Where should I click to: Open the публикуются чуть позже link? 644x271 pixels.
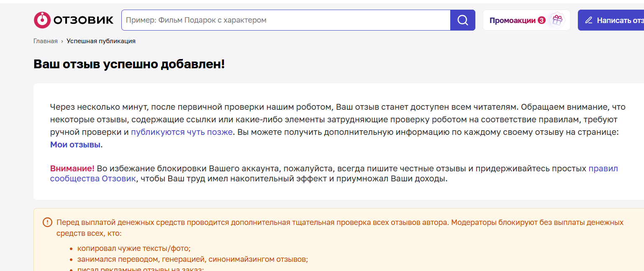pos(182,132)
